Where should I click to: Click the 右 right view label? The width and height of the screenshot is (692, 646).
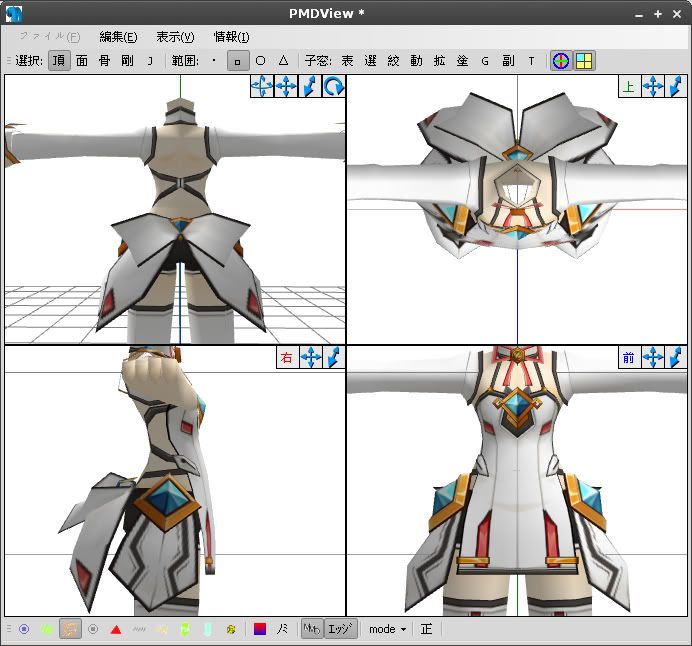tap(286, 357)
